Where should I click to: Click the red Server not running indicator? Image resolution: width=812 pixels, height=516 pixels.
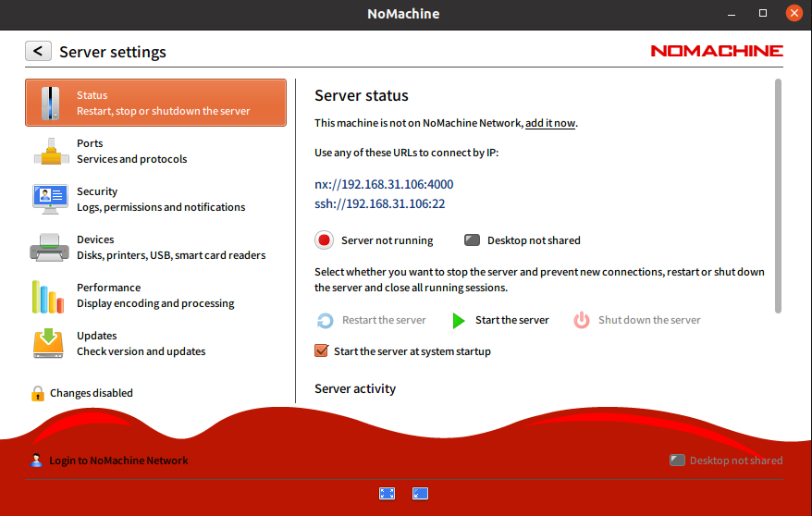(x=325, y=240)
